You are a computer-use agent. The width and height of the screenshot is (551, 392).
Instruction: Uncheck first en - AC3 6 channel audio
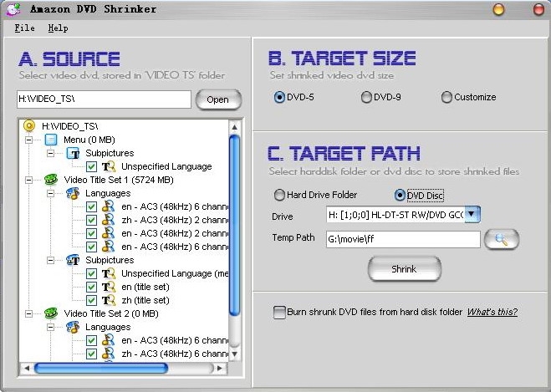pyautogui.click(x=91, y=206)
